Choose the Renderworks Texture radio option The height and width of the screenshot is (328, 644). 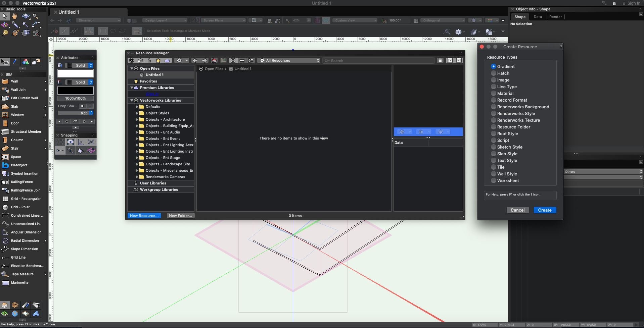click(493, 120)
